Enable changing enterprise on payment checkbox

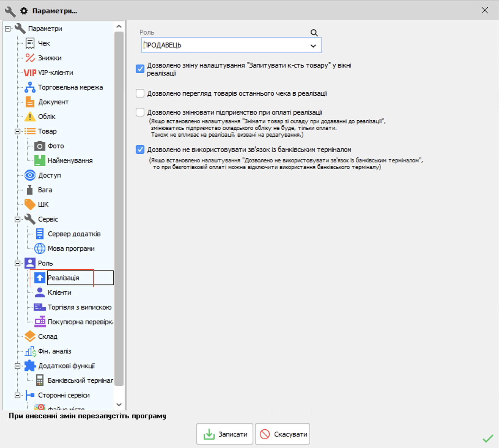[140, 112]
